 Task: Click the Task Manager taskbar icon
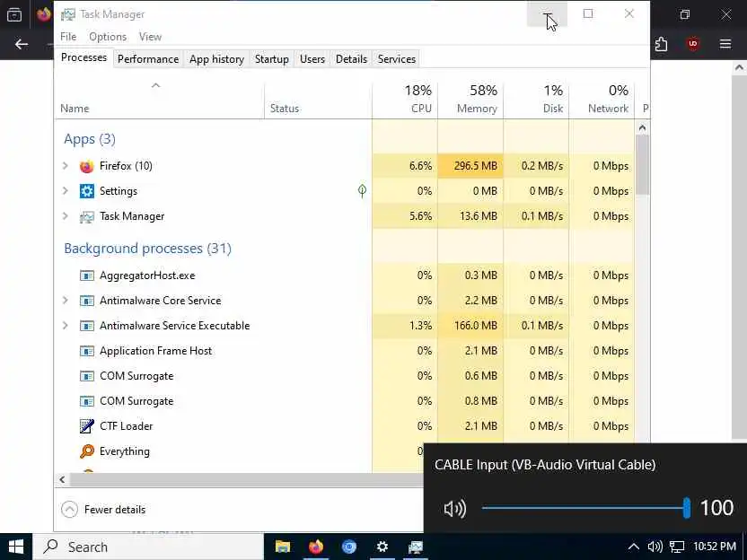pyautogui.click(x=416, y=547)
